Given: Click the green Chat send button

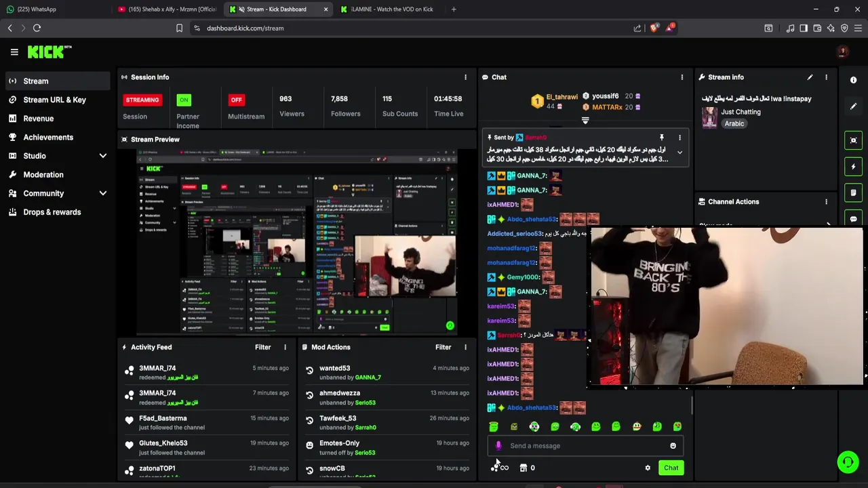Looking at the screenshot, I should (671, 468).
